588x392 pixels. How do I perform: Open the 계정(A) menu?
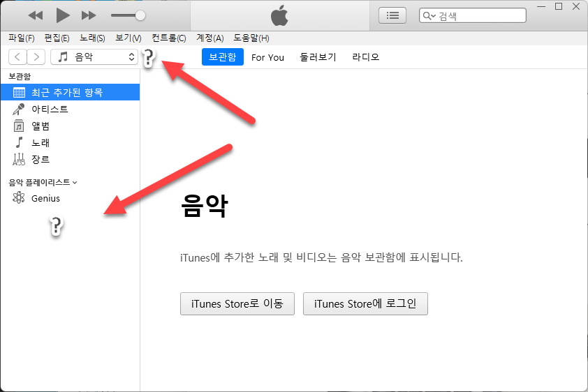pos(210,38)
